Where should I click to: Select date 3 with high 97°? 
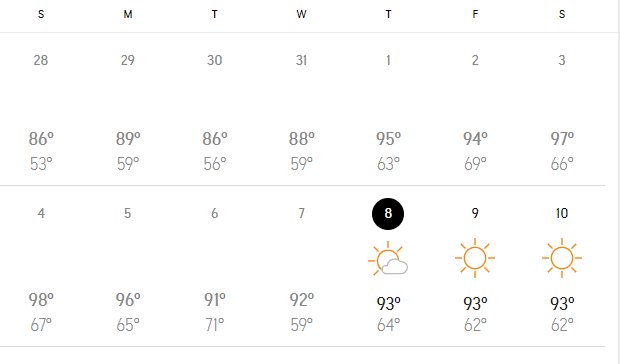pos(562,109)
